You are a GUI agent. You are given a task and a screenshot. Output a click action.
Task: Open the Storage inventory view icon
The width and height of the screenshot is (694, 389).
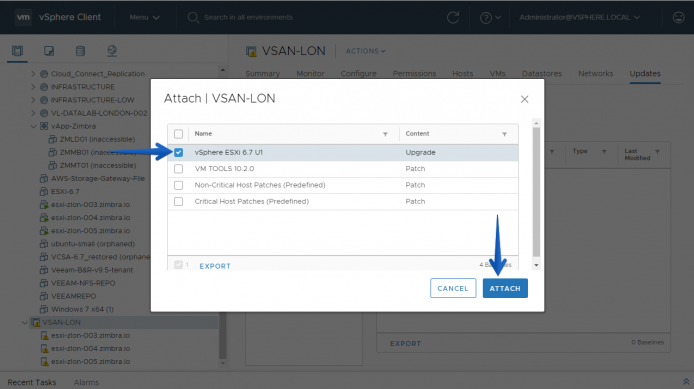pos(80,51)
